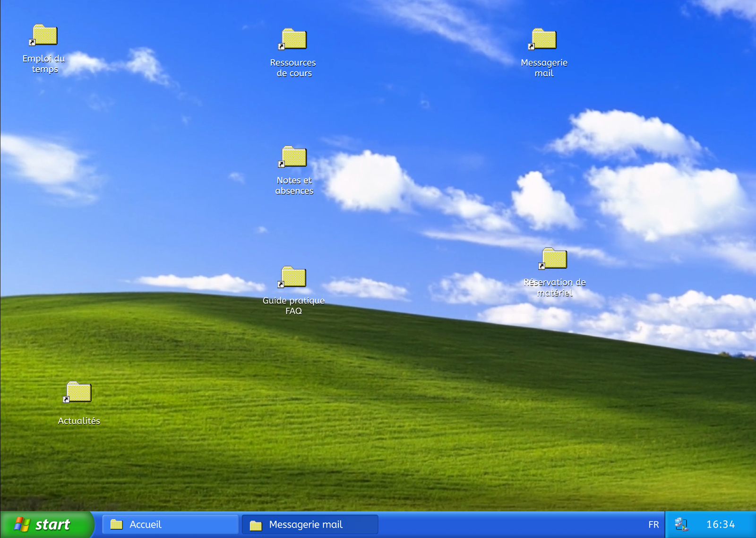Open the Ressources de cours folder icon
Image resolution: width=756 pixels, height=538 pixels.
click(x=294, y=39)
